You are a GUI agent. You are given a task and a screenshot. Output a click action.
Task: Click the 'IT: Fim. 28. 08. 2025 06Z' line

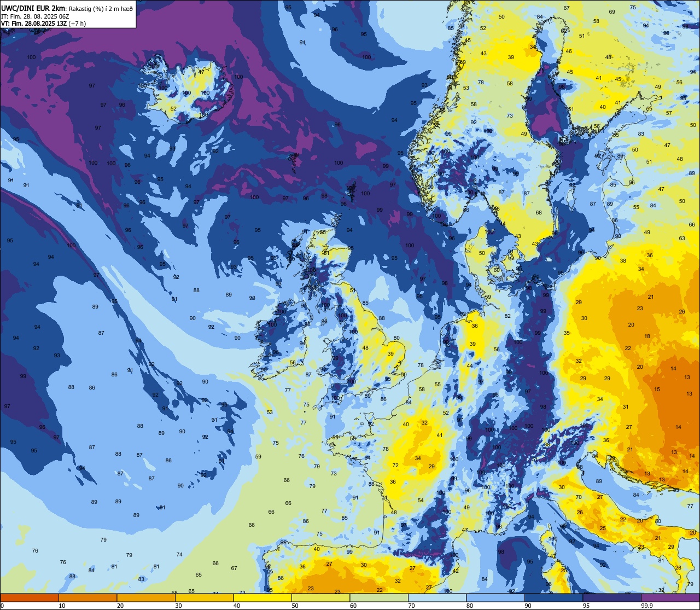(x=35, y=16)
